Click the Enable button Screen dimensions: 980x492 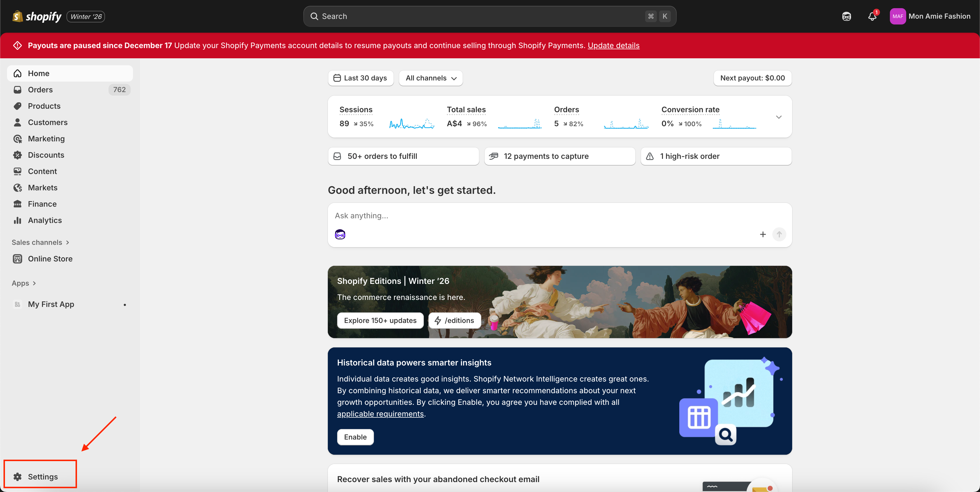355,437
